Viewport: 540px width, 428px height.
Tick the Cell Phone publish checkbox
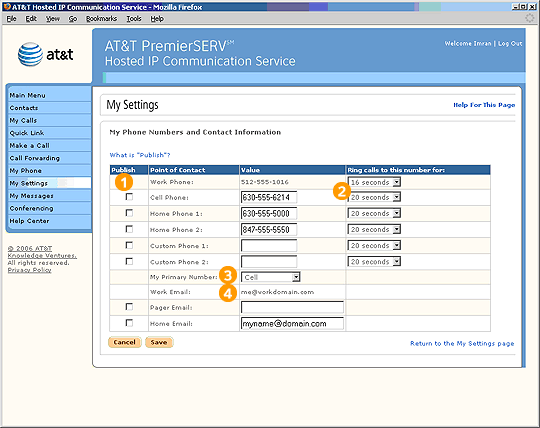[x=129, y=197]
